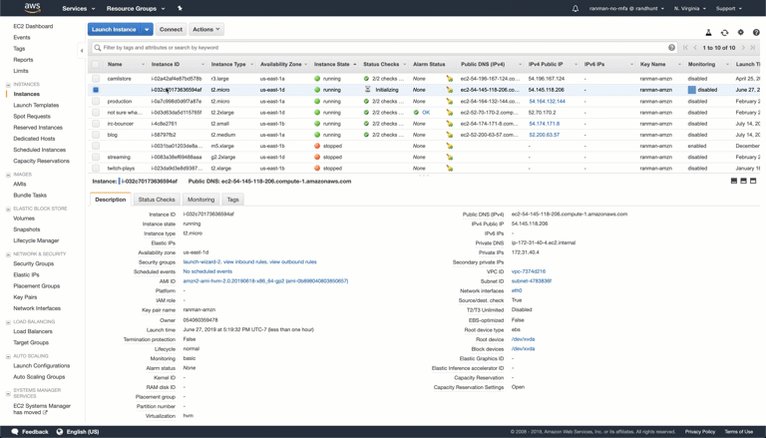
Task: Open EC2 Dashboard in sidebar
Action: (33, 26)
